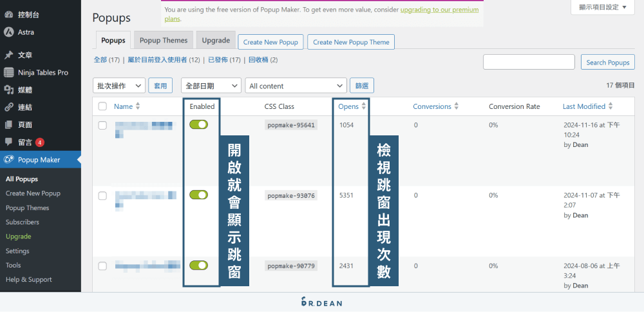This screenshot has width=644, height=312.
Task: Open All Popups in the sidebar submenu
Action: tap(22, 179)
